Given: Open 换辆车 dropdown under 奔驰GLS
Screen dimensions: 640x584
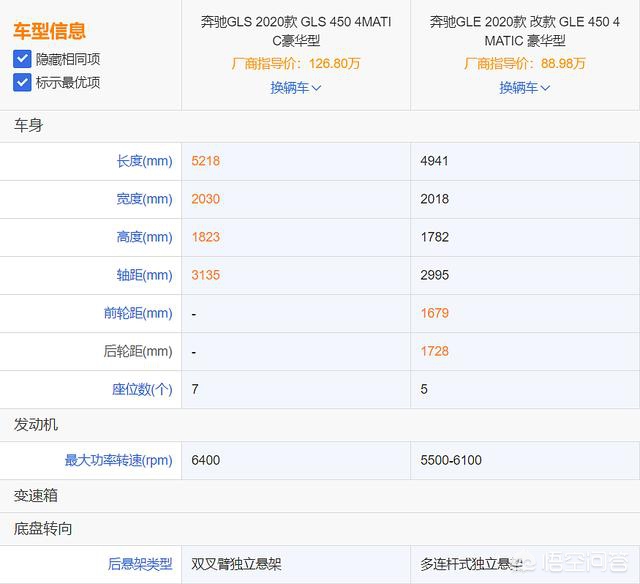Looking at the screenshot, I should (x=296, y=87).
